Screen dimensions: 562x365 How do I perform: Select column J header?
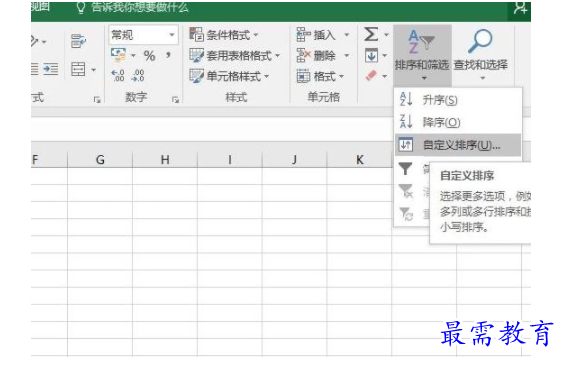[295, 160]
